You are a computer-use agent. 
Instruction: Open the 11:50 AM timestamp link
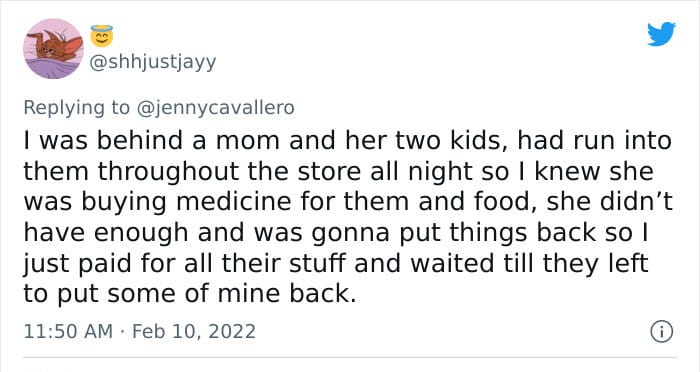(68, 331)
